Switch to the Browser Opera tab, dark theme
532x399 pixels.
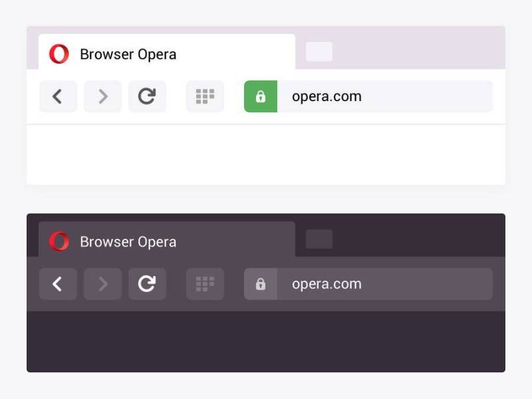click(x=128, y=241)
